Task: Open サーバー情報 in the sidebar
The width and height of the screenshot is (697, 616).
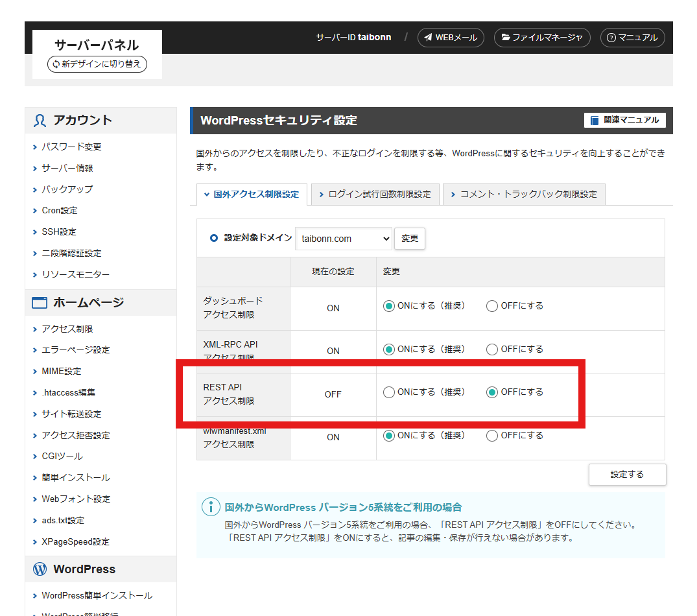Action: [67, 169]
